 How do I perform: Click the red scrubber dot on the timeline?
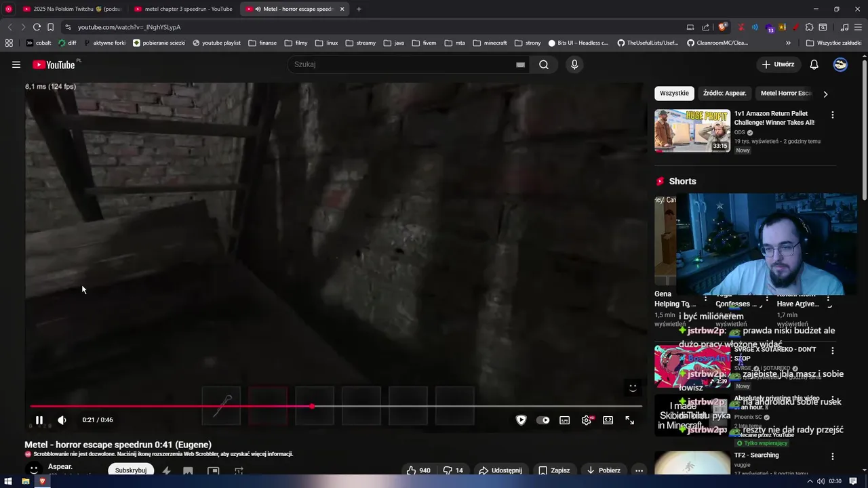(312, 407)
